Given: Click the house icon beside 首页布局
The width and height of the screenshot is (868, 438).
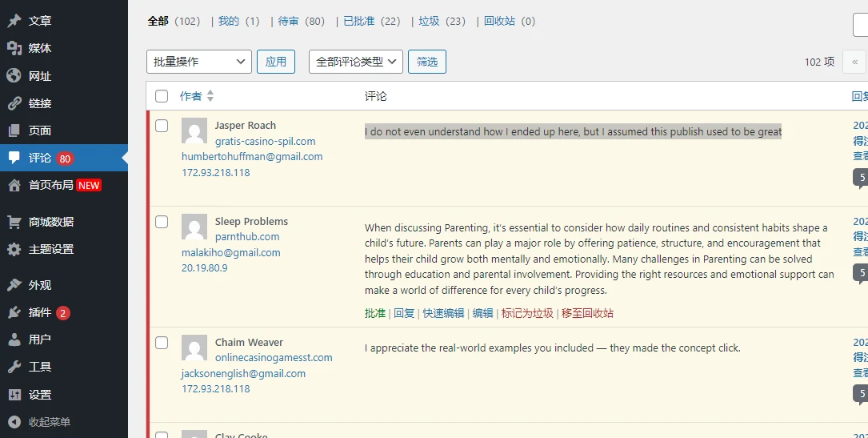Looking at the screenshot, I should (x=14, y=186).
